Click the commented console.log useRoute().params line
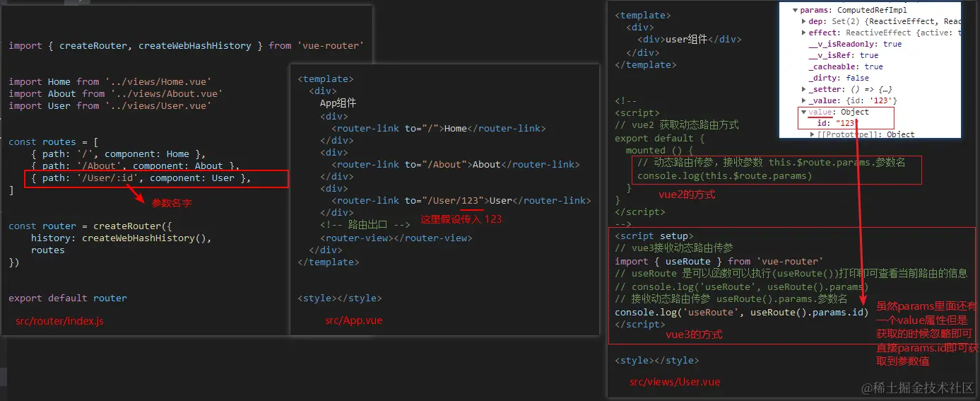The height and width of the screenshot is (401, 980). (x=741, y=286)
